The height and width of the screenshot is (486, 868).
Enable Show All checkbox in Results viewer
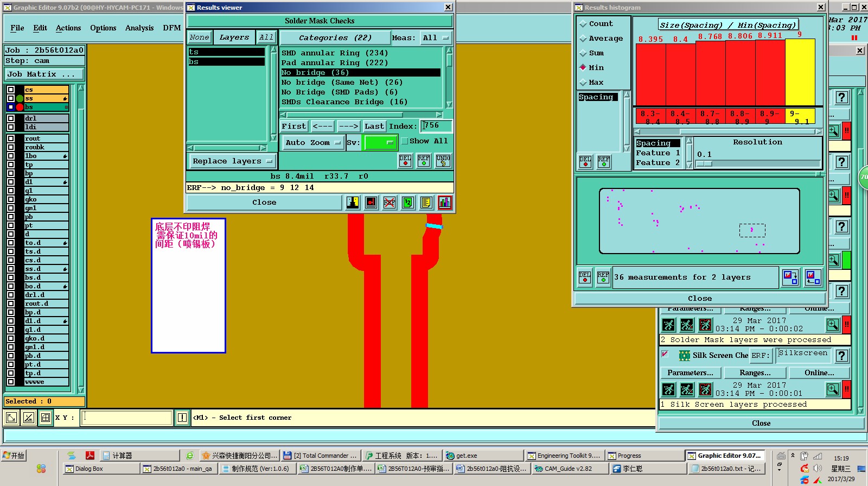coord(404,141)
